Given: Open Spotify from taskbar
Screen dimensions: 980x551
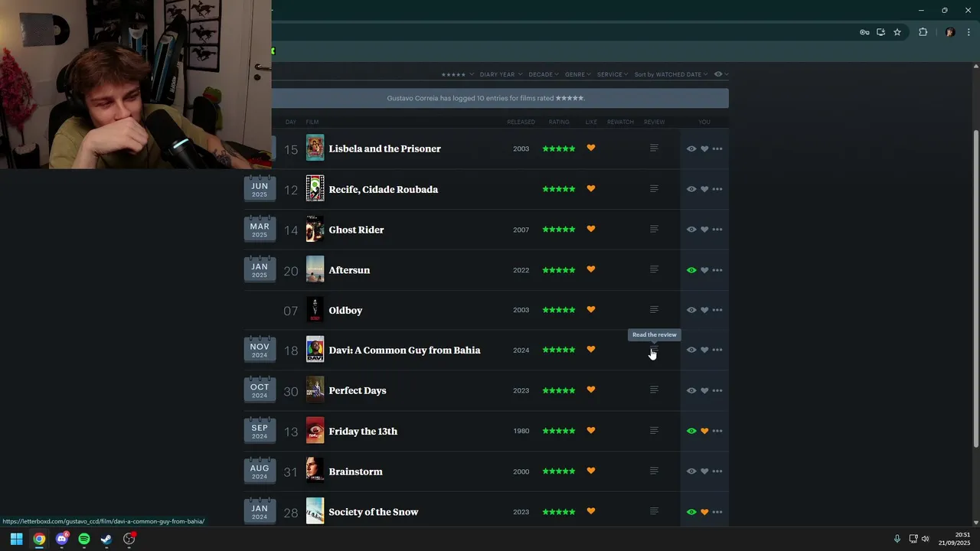Looking at the screenshot, I should click(x=84, y=539).
